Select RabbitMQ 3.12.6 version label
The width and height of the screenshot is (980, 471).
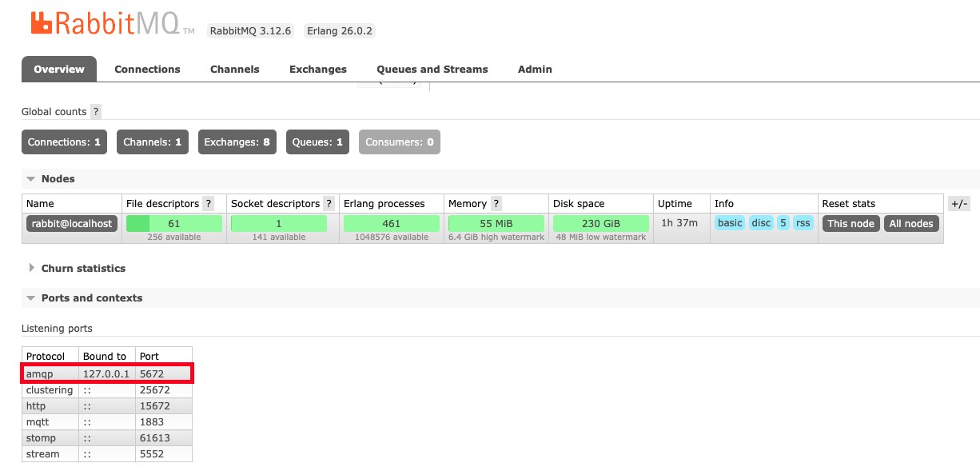point(250,31)
